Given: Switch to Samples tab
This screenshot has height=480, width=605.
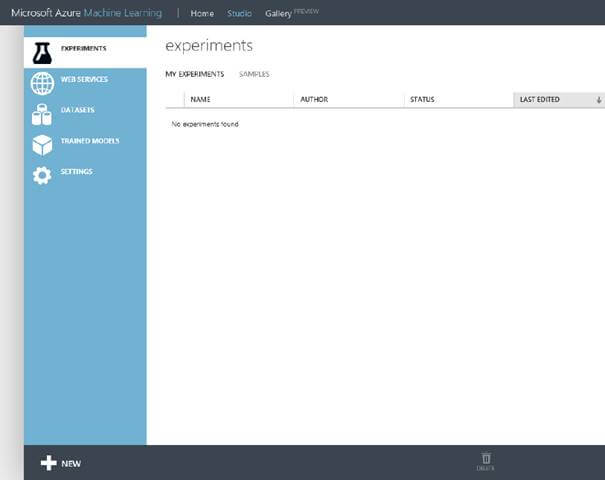Looking at the screenshot, I should click(254, 74).
